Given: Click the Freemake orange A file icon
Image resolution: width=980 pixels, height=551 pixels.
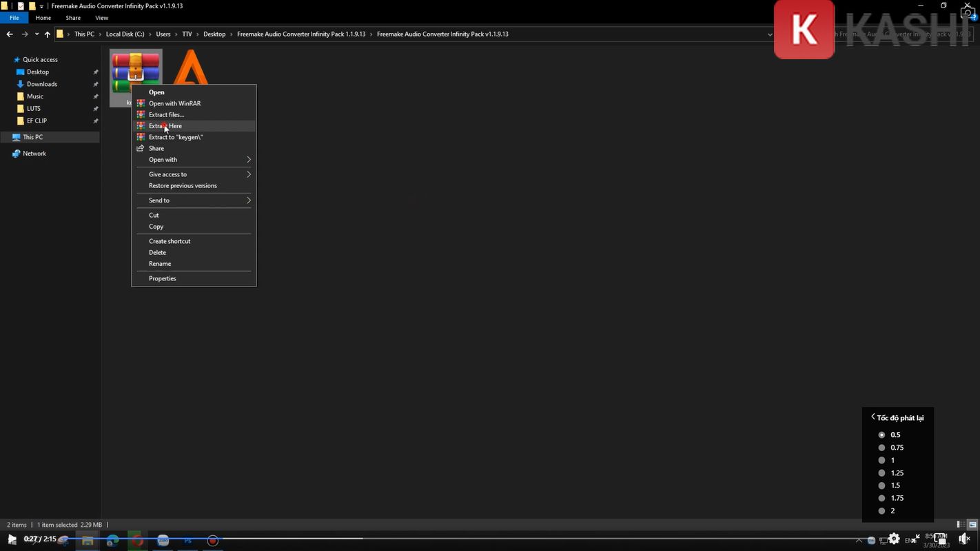Looking at the screenshot, I should [191, 69].
